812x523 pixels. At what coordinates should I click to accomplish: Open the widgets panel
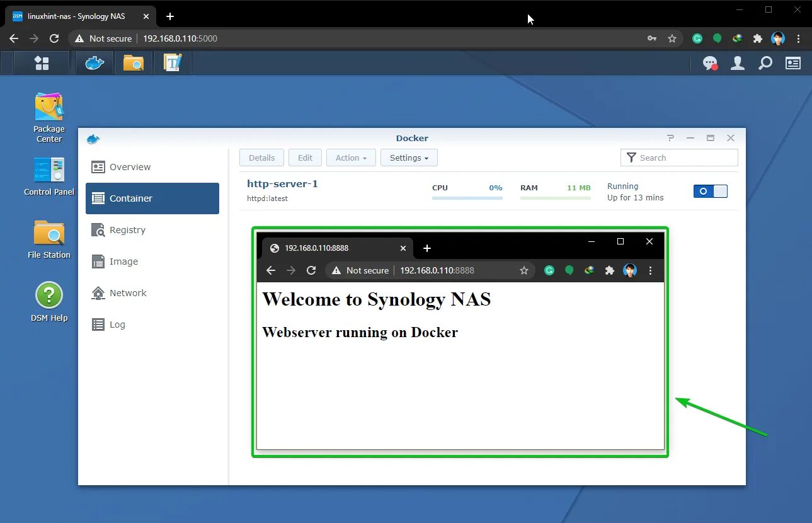click(x=792, y=63)
